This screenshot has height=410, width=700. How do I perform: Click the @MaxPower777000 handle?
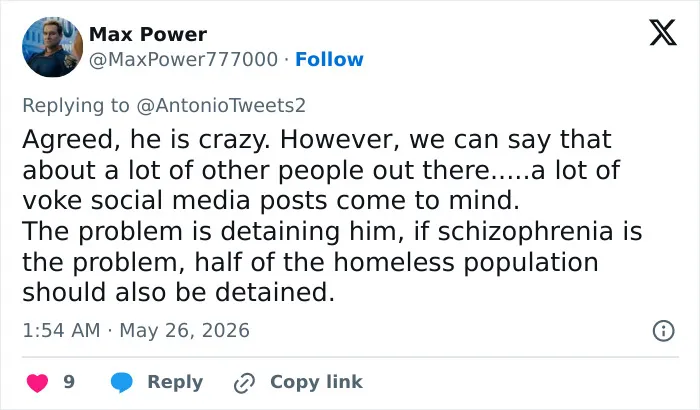tap(183, 59)
